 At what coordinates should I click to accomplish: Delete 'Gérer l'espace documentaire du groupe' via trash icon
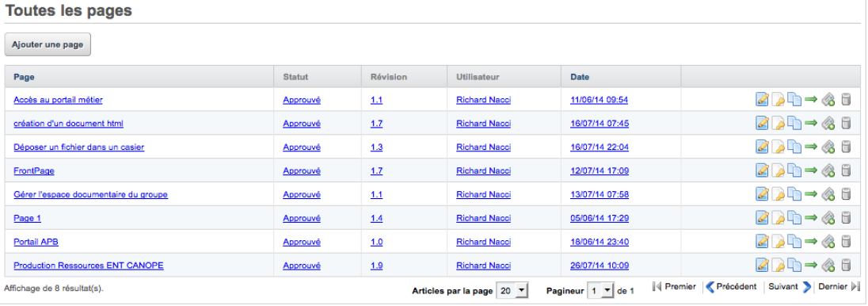[845, 194]
